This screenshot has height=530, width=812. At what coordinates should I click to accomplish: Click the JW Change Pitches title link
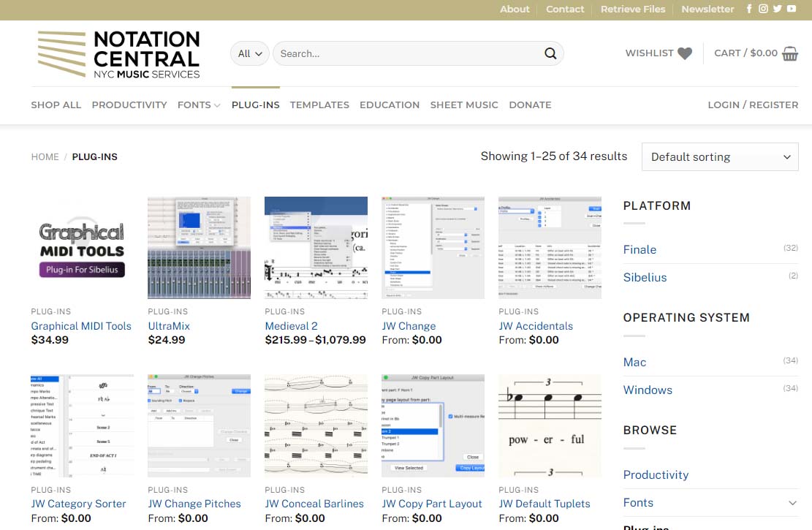(x=194, y=504)
